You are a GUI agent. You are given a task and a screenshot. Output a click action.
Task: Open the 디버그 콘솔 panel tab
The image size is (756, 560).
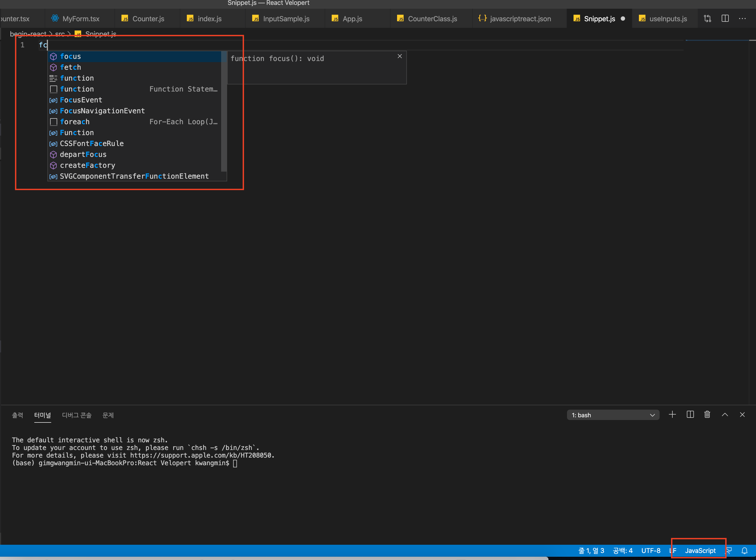pyautogui.click(x=77, y=415)
